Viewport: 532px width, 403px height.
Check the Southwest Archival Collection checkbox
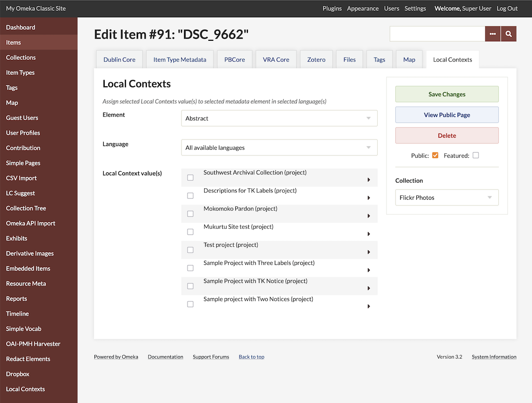coord(190,178)
